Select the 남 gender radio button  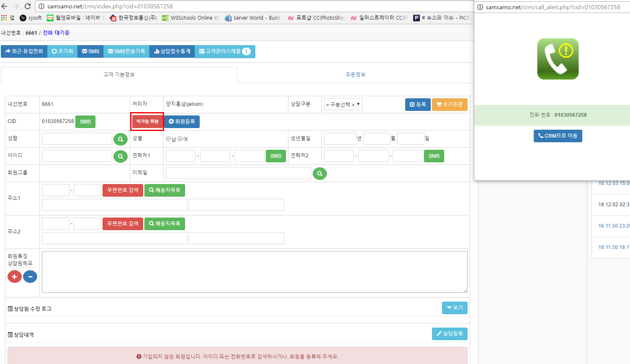click(168, 138)
